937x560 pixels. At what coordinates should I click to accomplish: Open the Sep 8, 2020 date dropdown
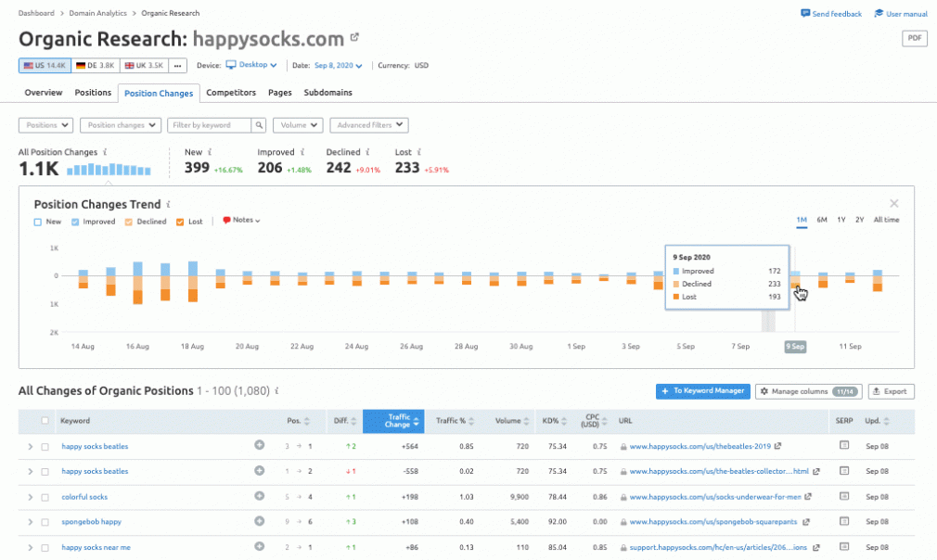pos(339,66)
